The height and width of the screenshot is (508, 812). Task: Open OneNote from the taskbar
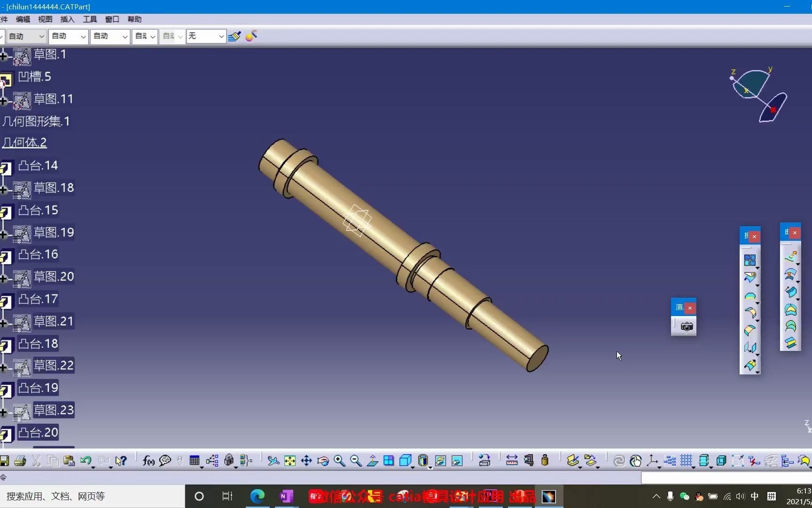coord(286,496)
